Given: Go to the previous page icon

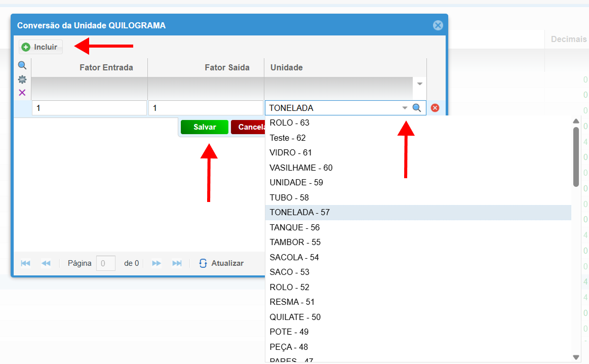Looking at the screenshot, I should point(46,263).
